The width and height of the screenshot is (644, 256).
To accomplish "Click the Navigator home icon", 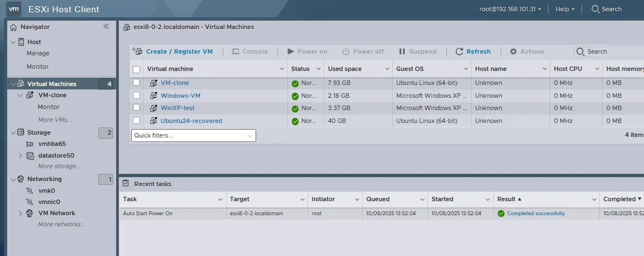I will 13,27.
